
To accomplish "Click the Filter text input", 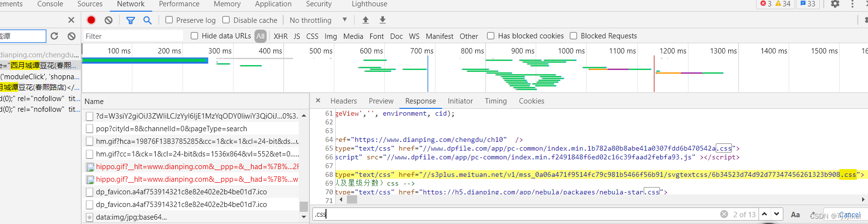I will (132, 36).
